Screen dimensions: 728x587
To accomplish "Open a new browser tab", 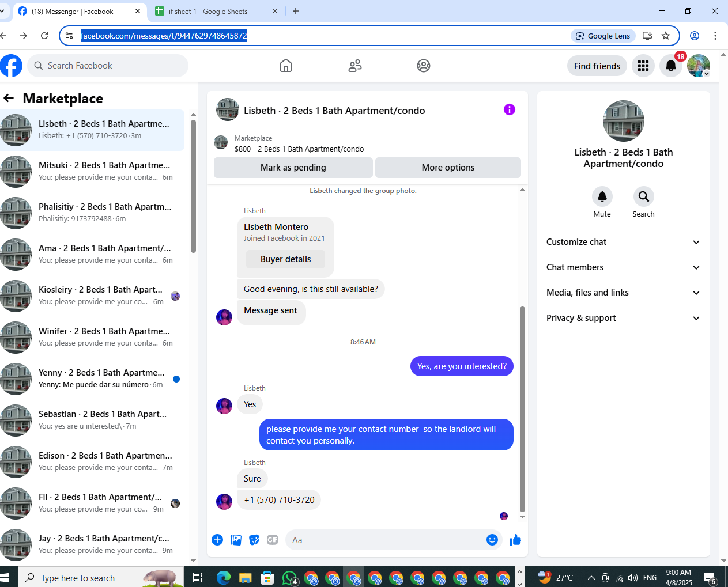I will coord(296,11).
